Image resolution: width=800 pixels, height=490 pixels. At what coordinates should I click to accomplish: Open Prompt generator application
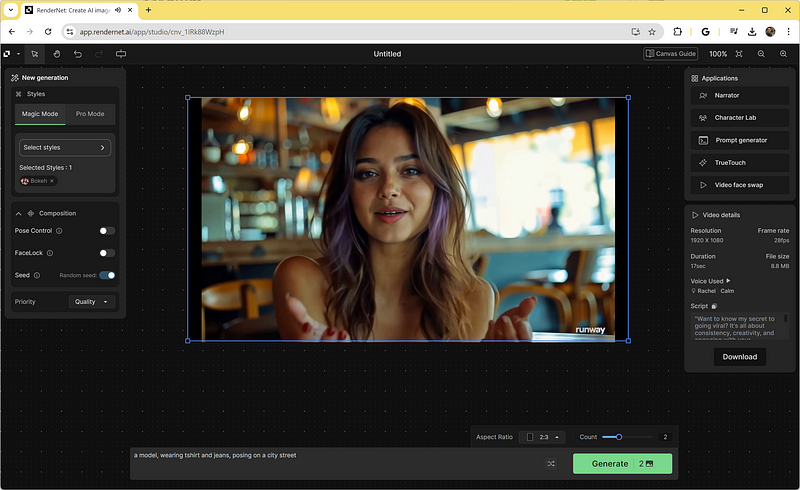(740, 140)
